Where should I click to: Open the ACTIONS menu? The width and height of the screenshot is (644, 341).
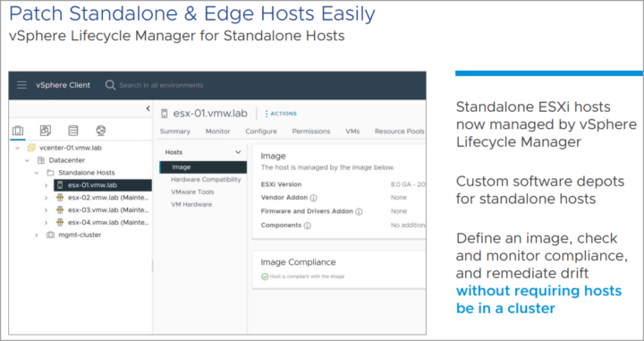(x=281, y=114)
